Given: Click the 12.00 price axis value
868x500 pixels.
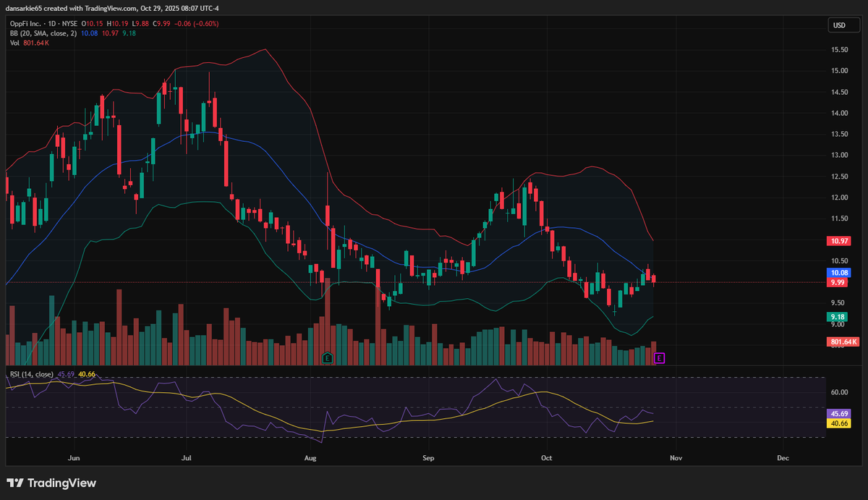Looking at the screenshot, I should pyautogui.click(x=839, y=197).
